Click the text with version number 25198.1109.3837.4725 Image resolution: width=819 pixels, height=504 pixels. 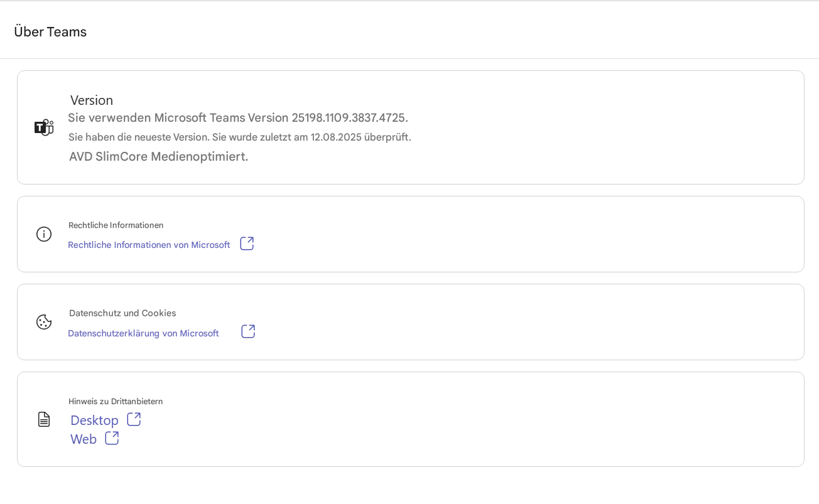(x=238, y=117)
